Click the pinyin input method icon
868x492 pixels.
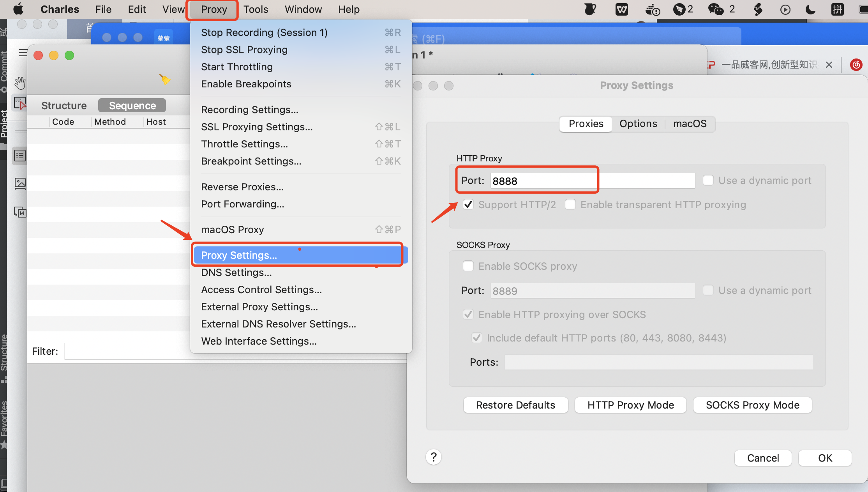[x=838, y=9]
